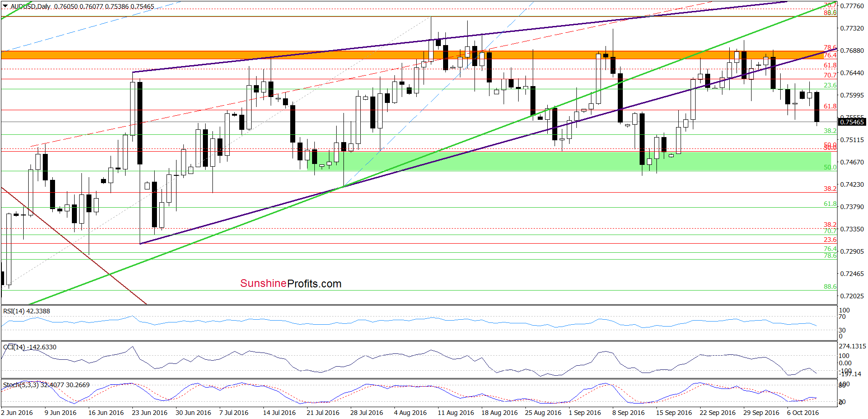The image size is (868, 419).
Task: Click the 22 Sep 2016 date label
Action: 717,413
